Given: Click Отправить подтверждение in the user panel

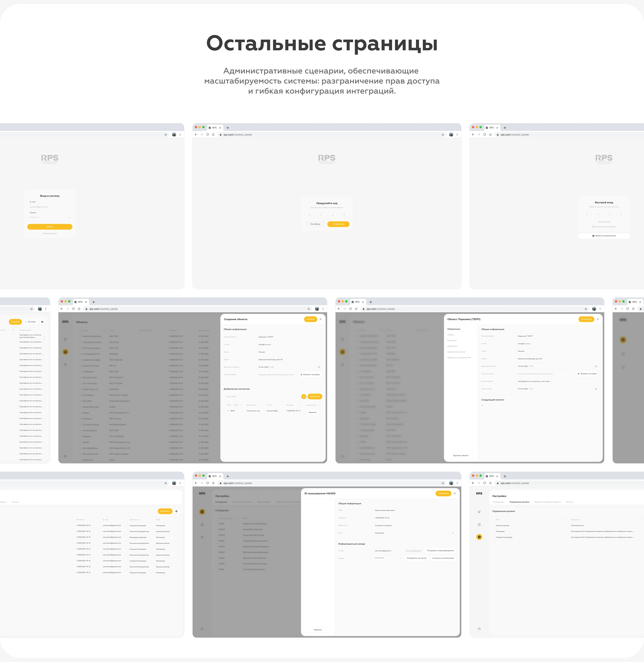Looking at the screenshot, I should coord(440,550).
